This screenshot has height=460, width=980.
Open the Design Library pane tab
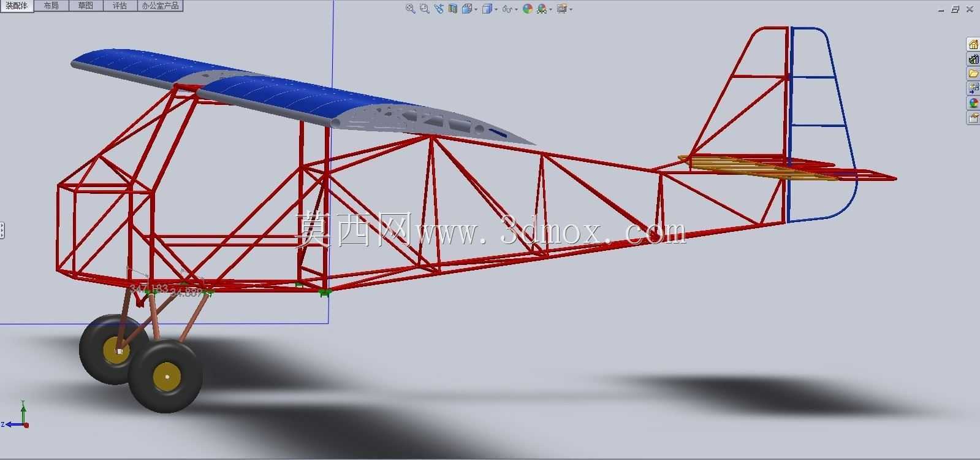coord(973,59)
